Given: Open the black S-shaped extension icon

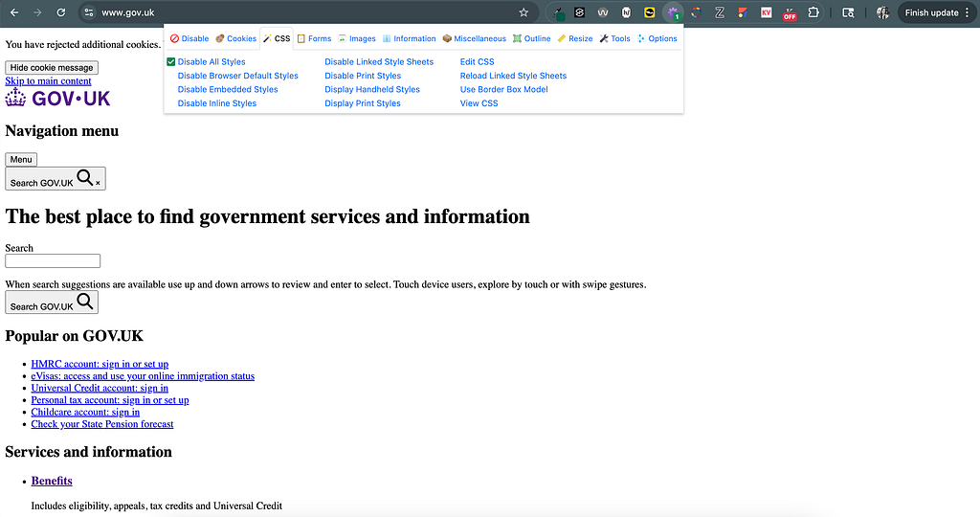Looking at the screenshot, I should (580, 12).
